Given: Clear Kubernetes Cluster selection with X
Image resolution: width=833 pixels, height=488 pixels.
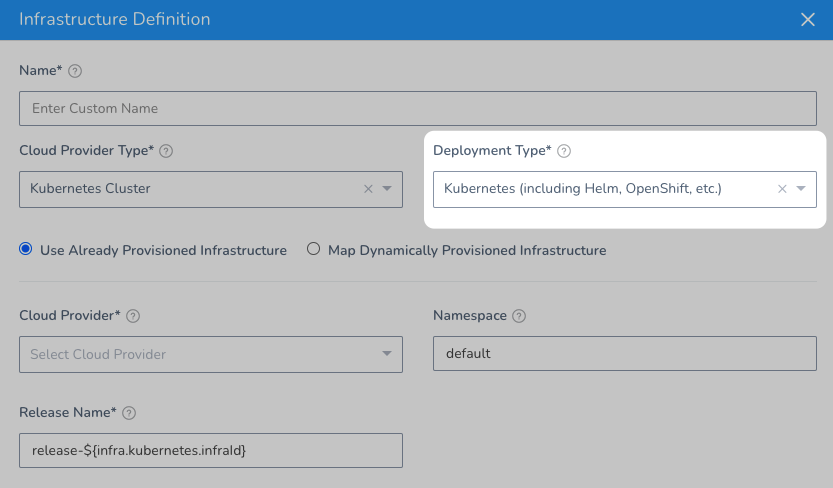Looking at the screenshot, I should [368, 189].
